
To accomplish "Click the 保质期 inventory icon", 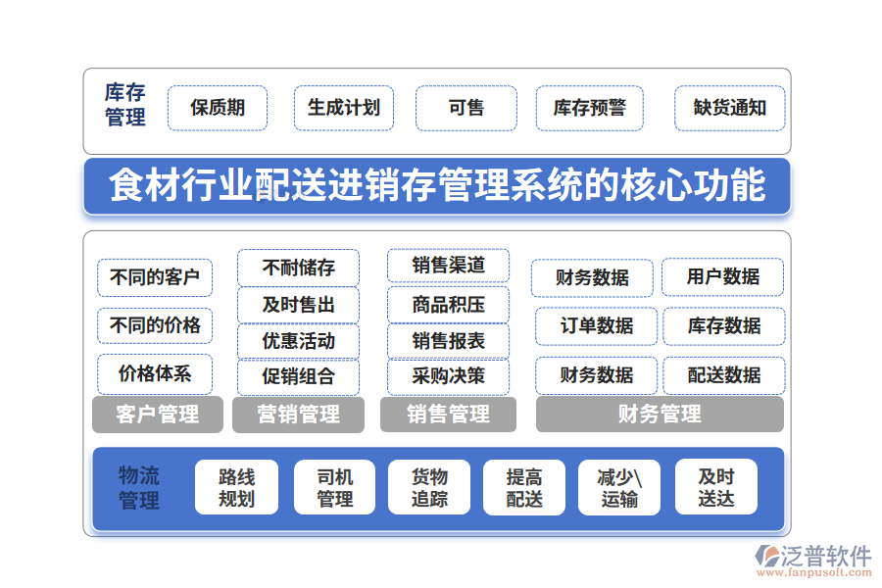I will coord(217,109).
